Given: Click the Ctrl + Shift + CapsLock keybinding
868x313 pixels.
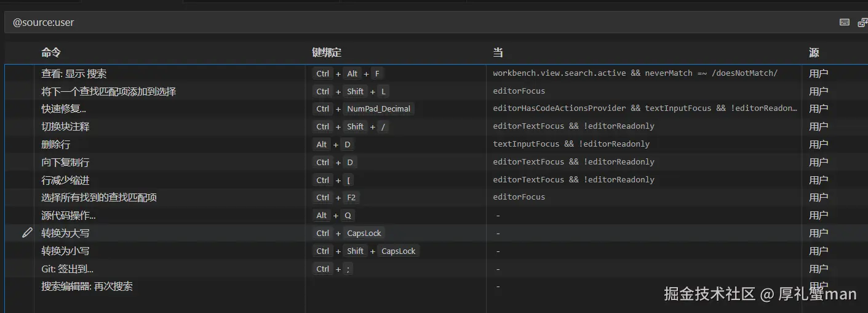Looking at the screenshot, I should (x=365, y=251).
